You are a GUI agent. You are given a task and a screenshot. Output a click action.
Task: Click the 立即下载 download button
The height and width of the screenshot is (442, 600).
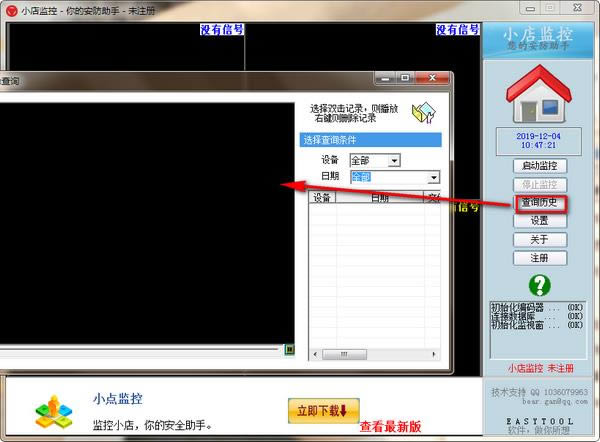[322, 410]
